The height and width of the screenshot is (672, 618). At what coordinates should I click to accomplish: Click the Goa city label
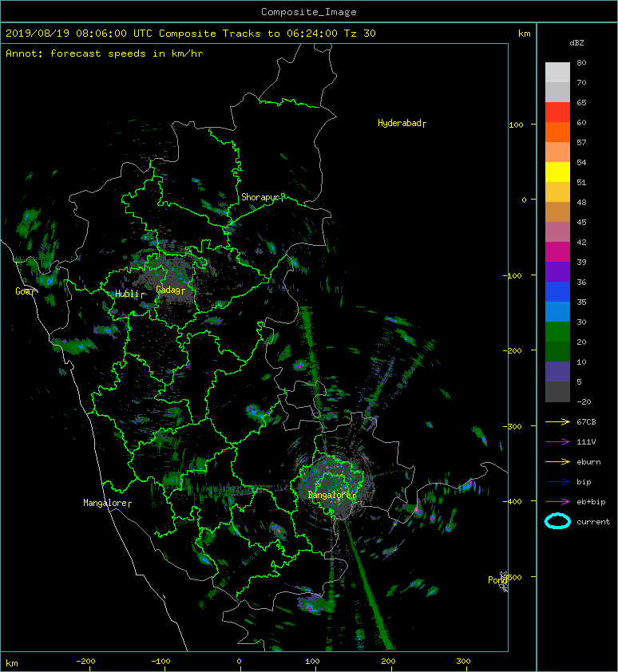click(26, 291)
